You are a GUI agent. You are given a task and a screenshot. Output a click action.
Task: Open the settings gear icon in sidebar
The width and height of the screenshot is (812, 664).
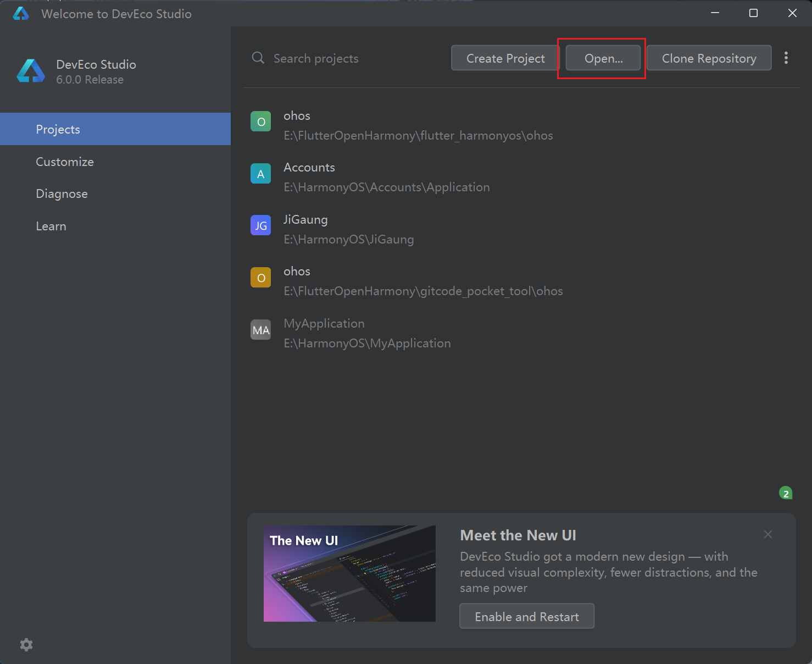[26, 645]
